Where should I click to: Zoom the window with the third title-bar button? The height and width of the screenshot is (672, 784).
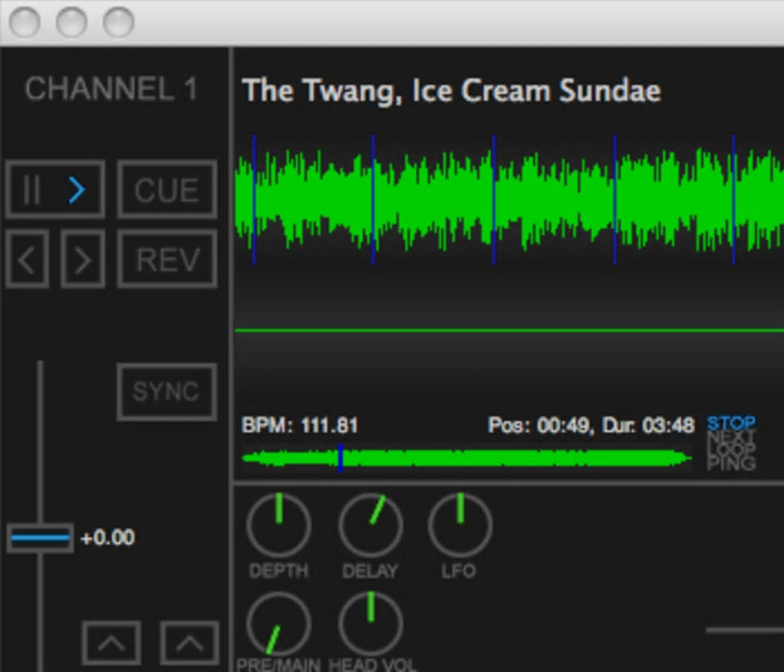pyautogui.click(x=118, y=22)
